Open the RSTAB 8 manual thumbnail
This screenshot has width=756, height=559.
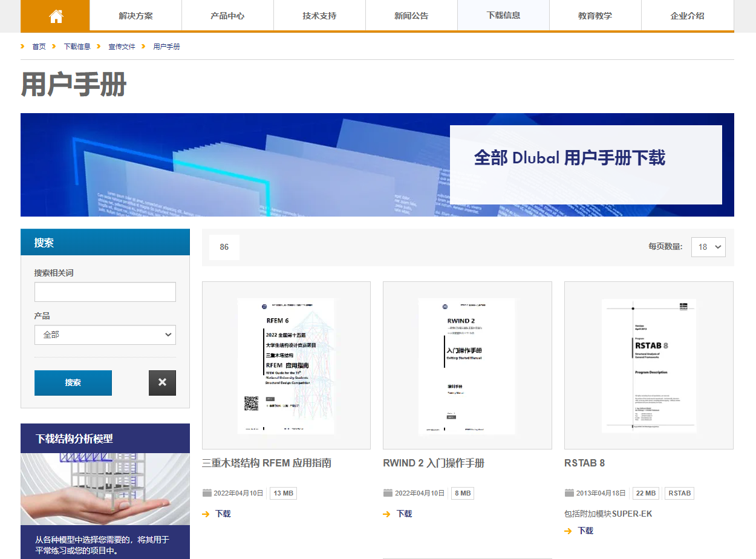(649, 365)
